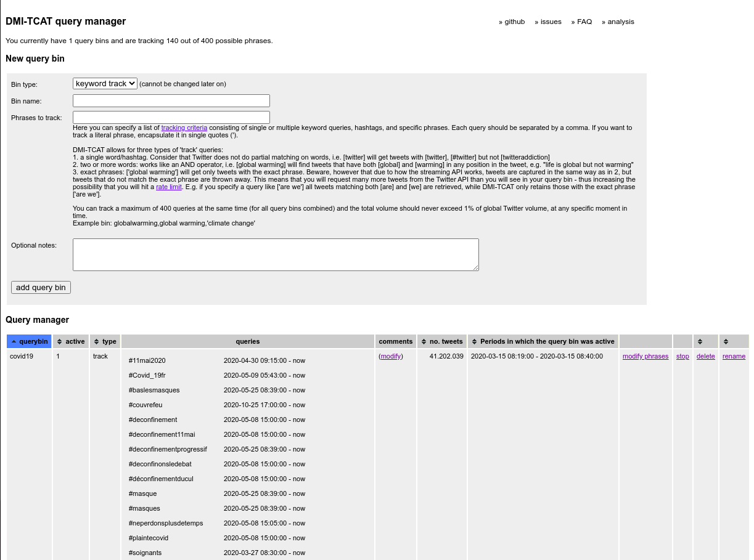The width and height of the screenshot is (754, 560).
Task: Click the 2020-10-25 17:00:00 - now period
Action: tap(264, 405)
